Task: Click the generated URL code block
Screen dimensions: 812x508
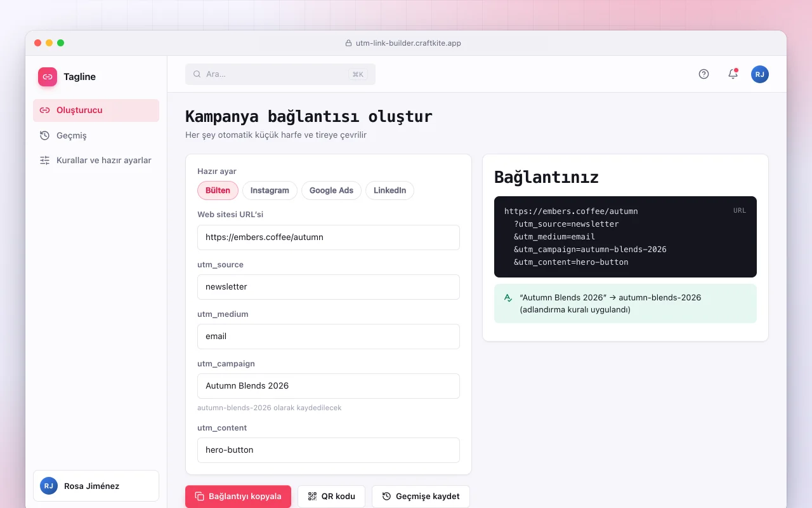Action: (x=625, y=237)
